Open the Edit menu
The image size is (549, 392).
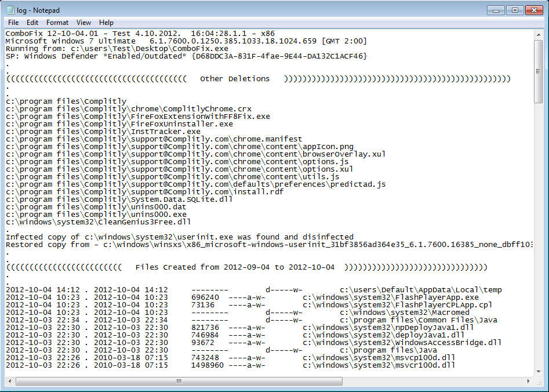32,23
